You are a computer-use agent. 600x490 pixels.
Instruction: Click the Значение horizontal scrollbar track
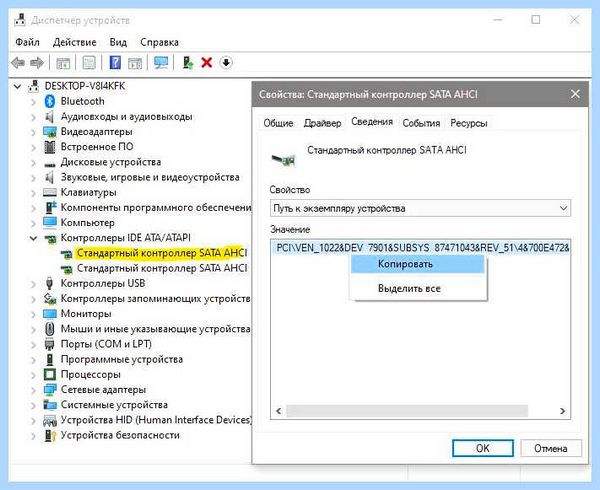coord(407,411)
